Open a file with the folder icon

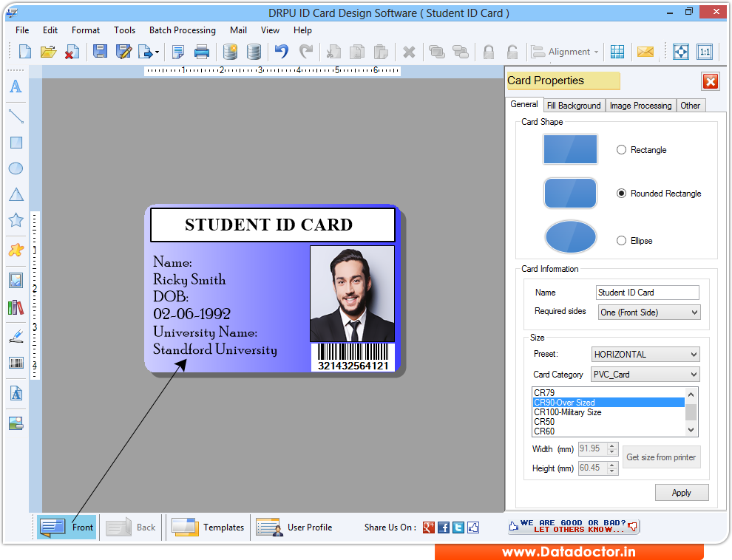tap(48, 51)
